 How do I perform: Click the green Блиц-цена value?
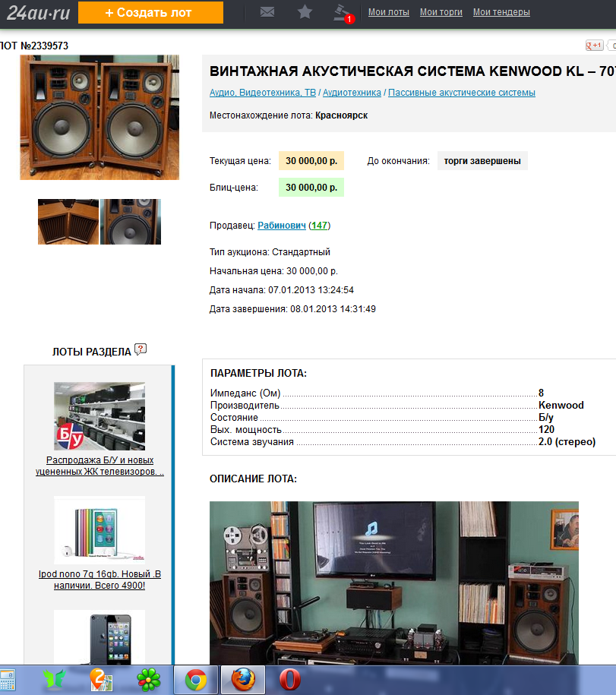[311, 188]
